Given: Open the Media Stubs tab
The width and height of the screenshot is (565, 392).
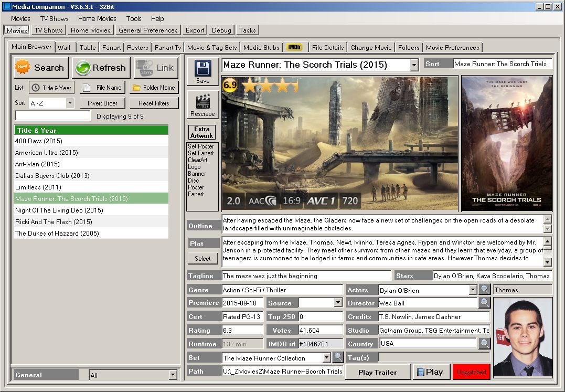Looking at the screenshot, I should [261, 47].
